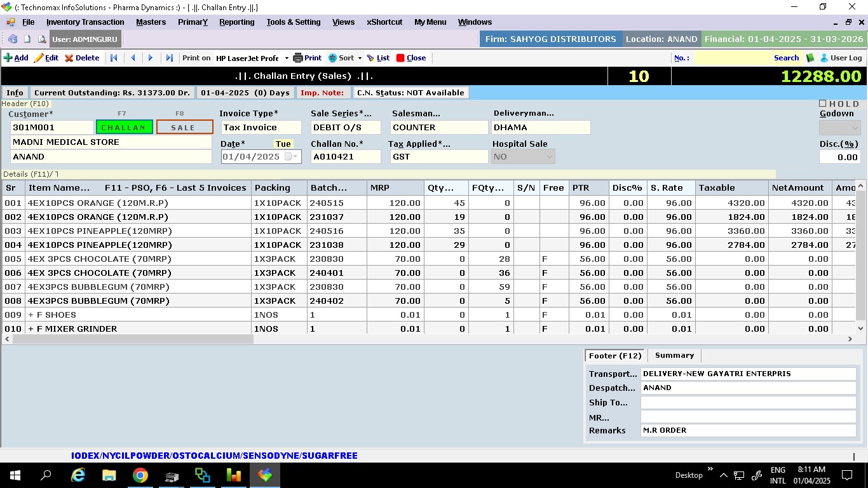Click the Remarks input field
868x488 pixels.
tap(748, 430)
